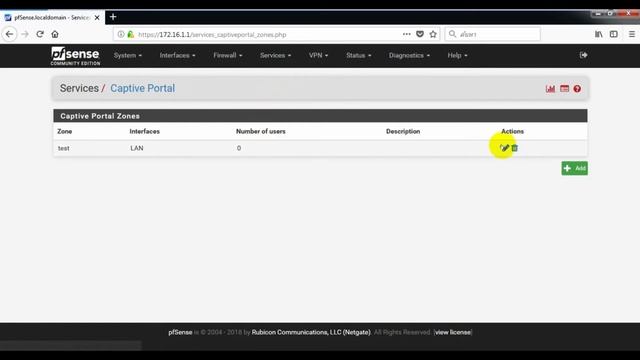640x360 pixels.
Task: Go to browser home page
Action: [55, 34]
